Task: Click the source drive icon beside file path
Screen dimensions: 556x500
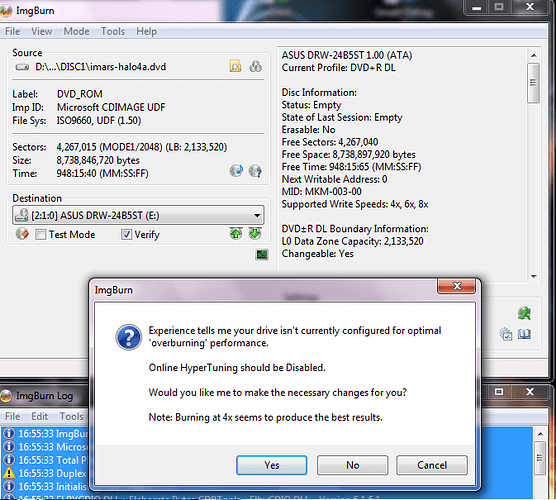Action: coord(22,67)
